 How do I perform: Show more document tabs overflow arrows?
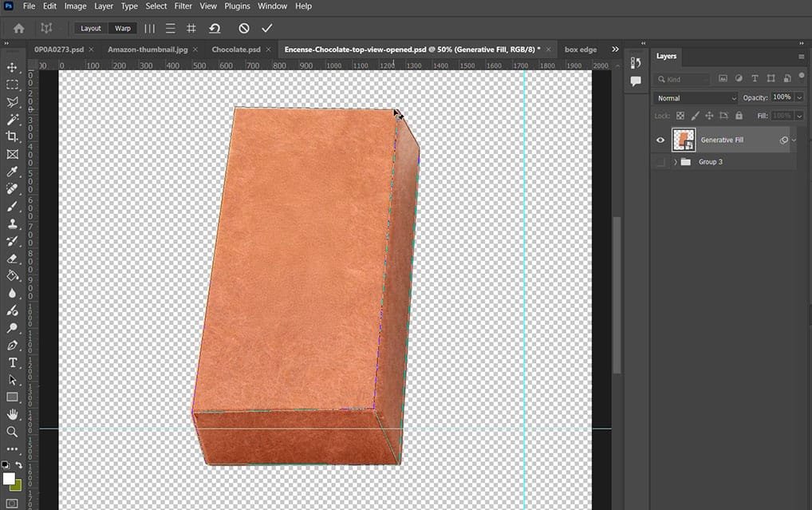click(615, 49)
